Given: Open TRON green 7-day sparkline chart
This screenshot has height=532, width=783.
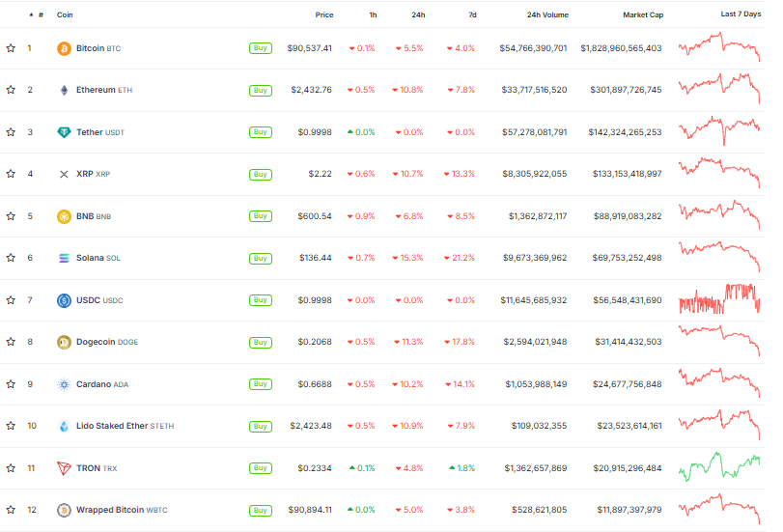Looking at the screenshot, I should [x=719, y=467].
